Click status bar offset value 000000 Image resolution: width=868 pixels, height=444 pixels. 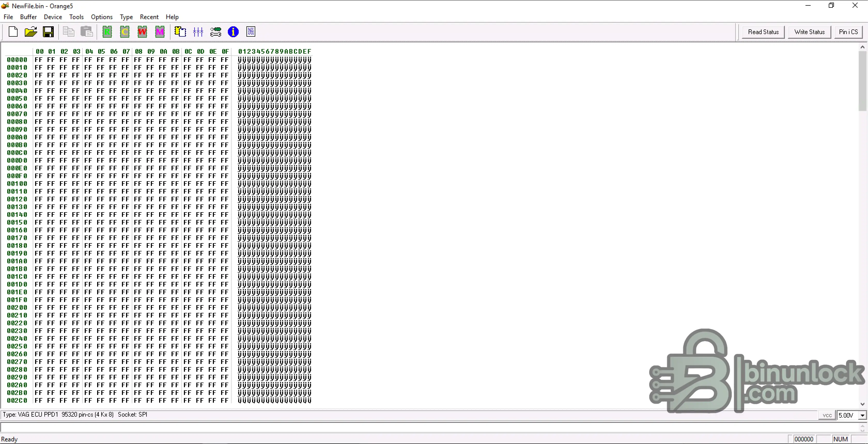tap(804, 439)
